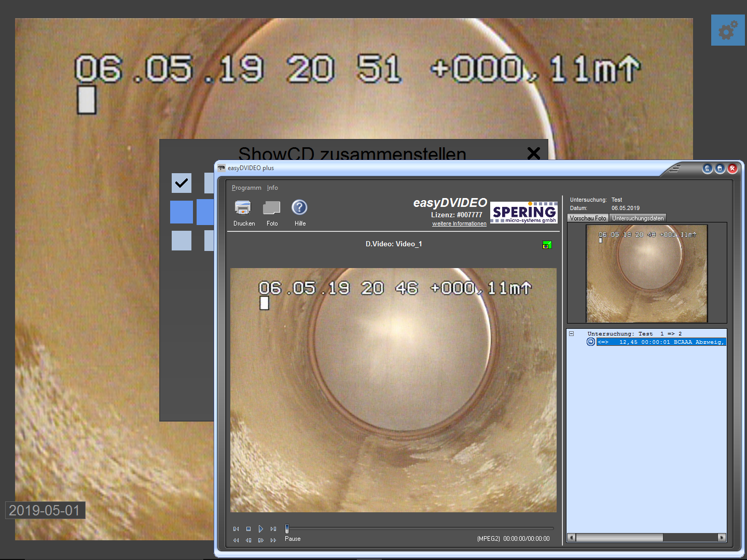
Task: Fast forward the video
Action: pos(273,540)
